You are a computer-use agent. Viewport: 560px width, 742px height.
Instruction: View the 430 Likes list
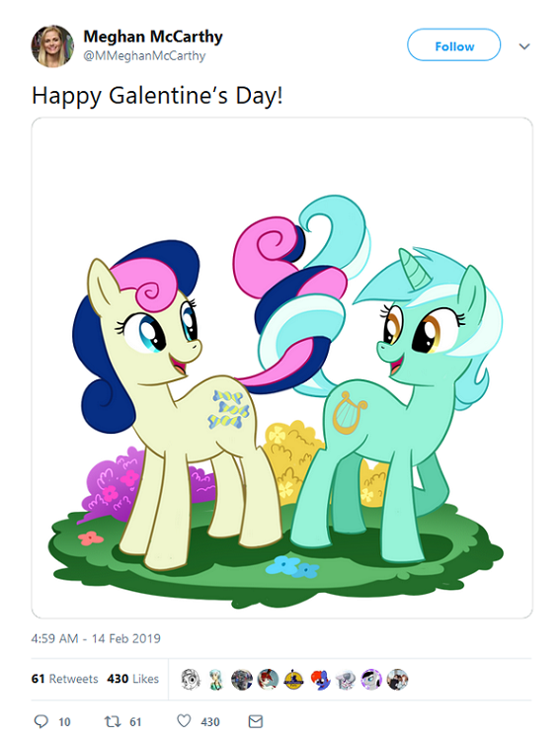[133, 679]
